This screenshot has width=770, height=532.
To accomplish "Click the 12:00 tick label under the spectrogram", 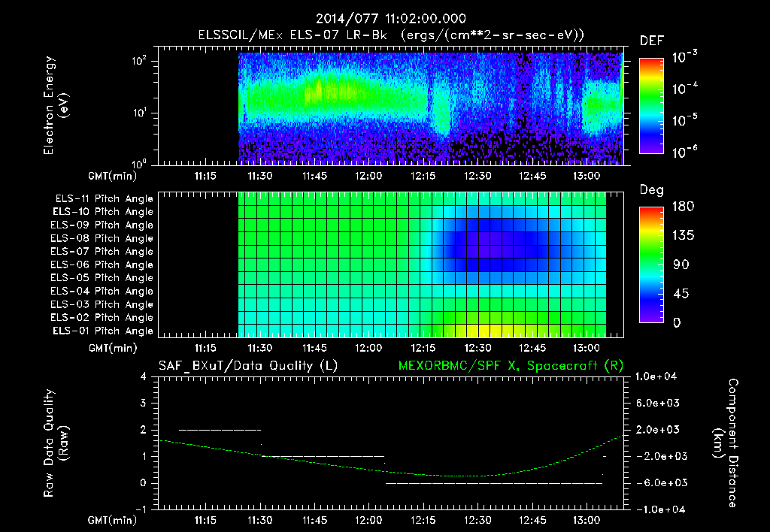I will 368,176.
